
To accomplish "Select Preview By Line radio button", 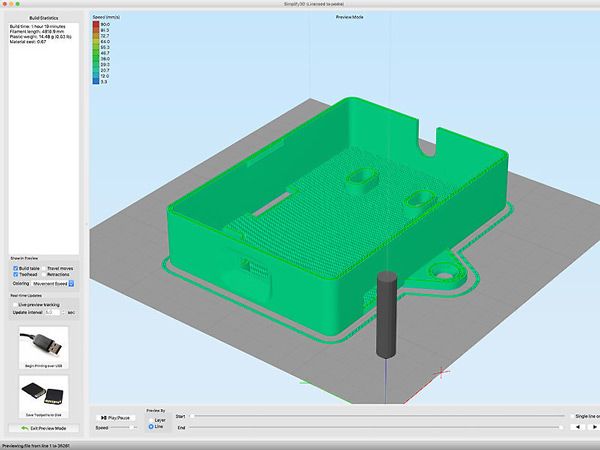I will coord(150,427).
